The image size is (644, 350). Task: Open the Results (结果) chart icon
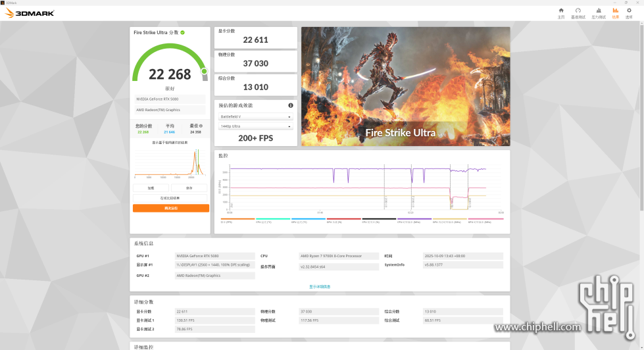click(615, 12)
